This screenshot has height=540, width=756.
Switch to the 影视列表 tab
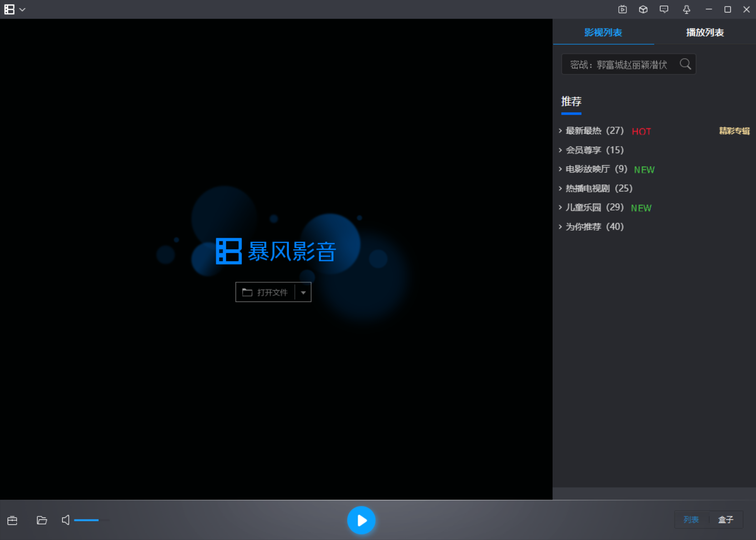(x=603, y=33)
